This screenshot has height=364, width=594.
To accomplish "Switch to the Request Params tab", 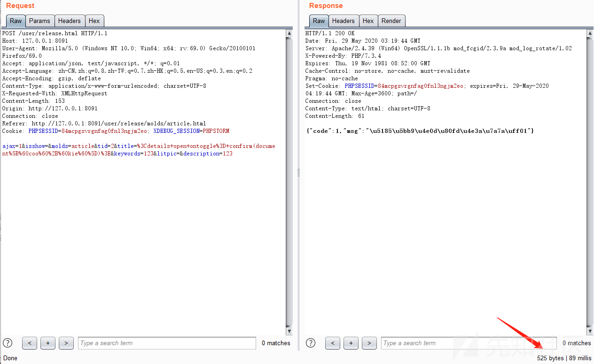I will tap(39, 21).
